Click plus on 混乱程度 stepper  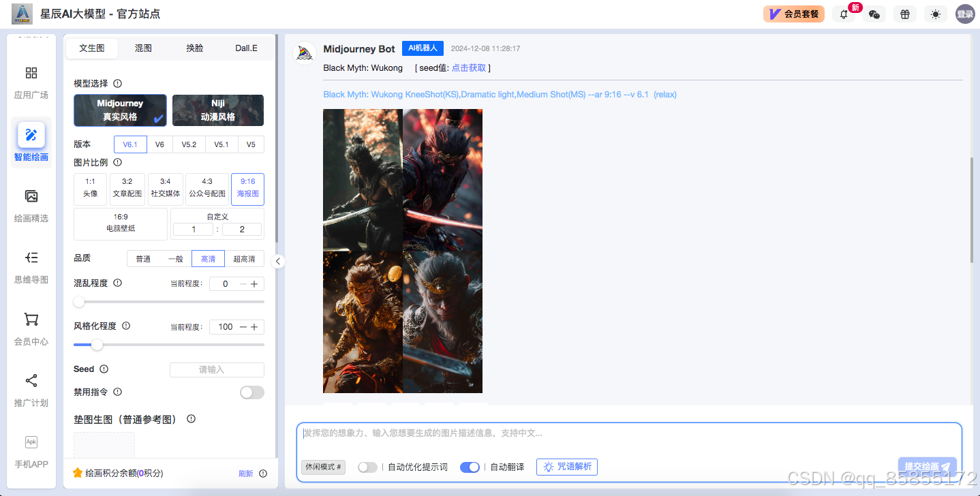254,284
